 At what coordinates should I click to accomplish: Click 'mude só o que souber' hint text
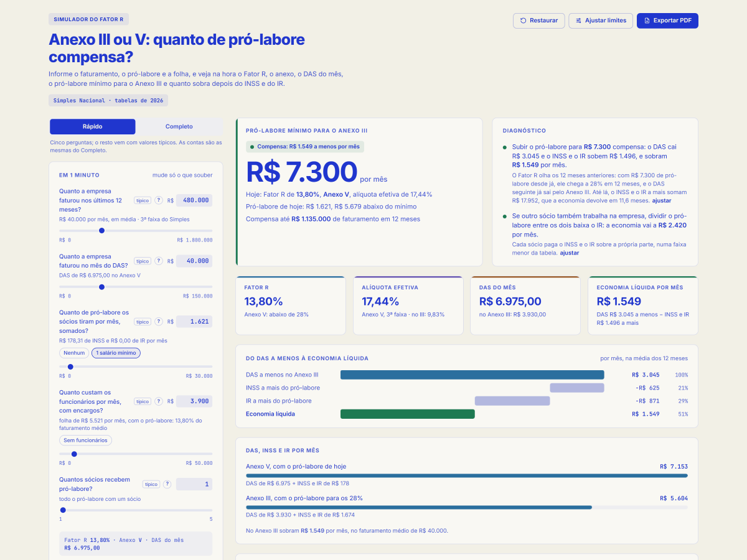182,175
